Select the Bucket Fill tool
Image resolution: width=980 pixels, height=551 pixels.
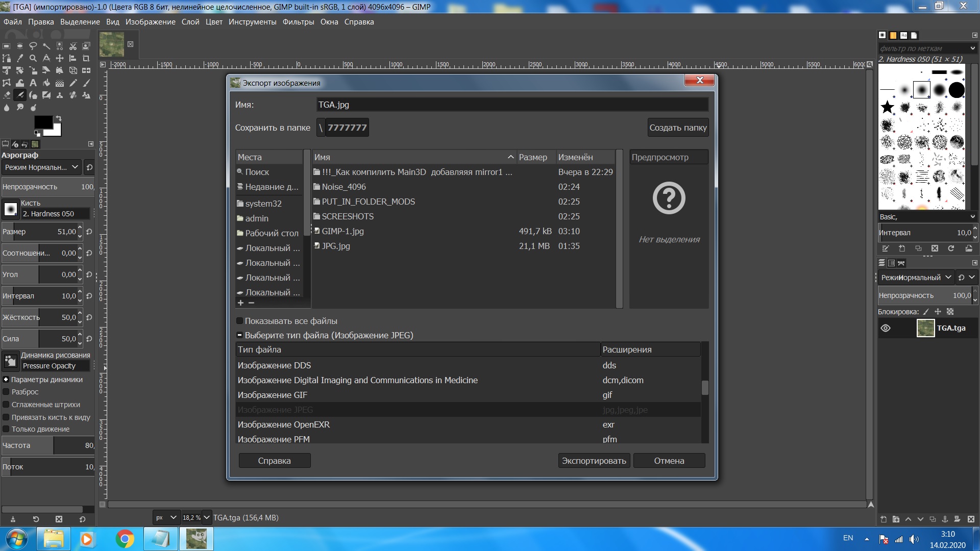pyautogui.click(x=46, y=83)
